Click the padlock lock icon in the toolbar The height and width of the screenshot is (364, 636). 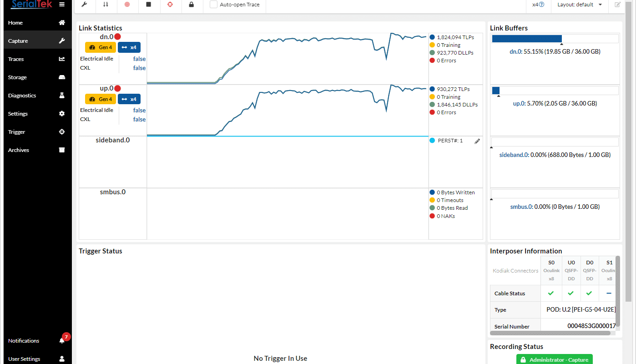192,5
